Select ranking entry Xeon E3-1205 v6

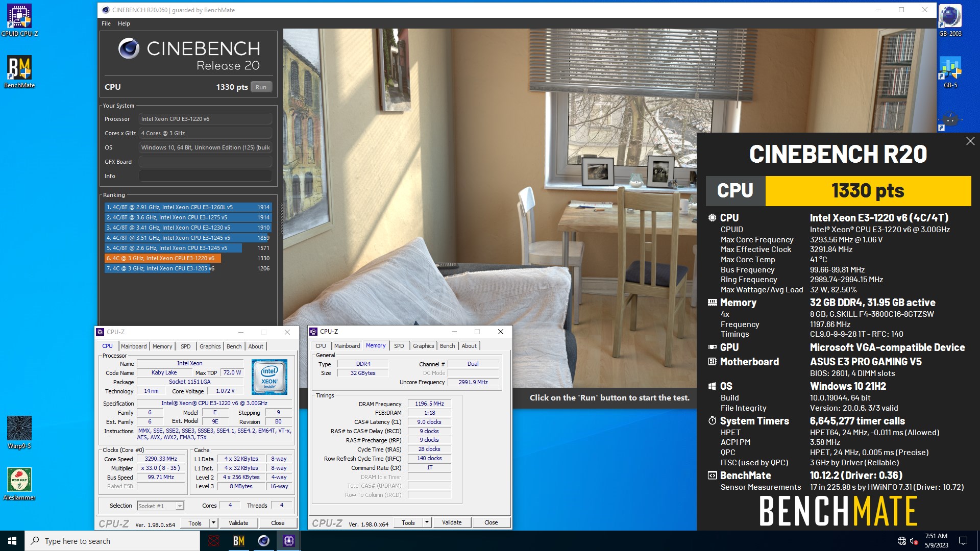(x=188, y=268)
